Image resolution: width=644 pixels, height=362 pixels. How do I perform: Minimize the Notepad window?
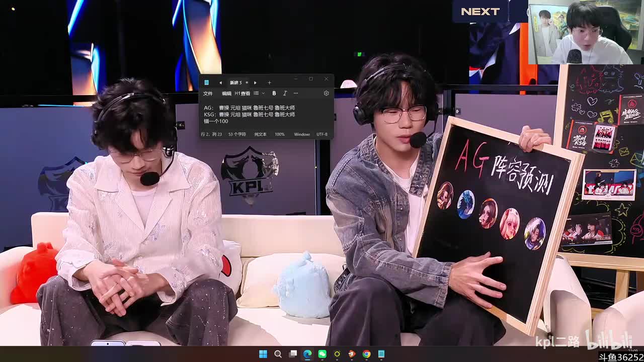(x=296, y=79)
